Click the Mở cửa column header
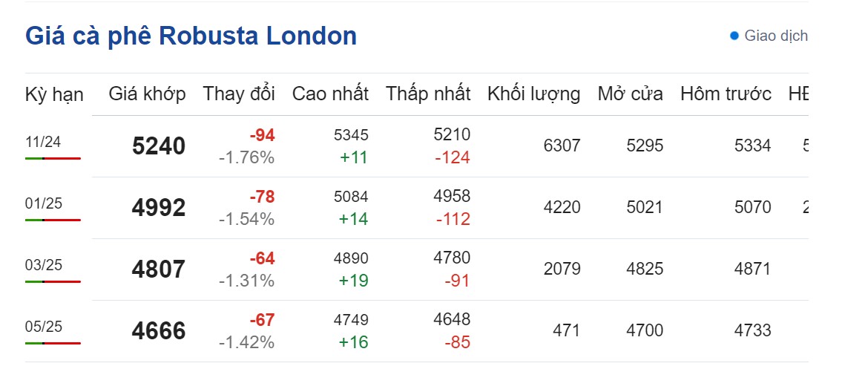The width and height of the screenshot is (868, 366). point(630,94)
